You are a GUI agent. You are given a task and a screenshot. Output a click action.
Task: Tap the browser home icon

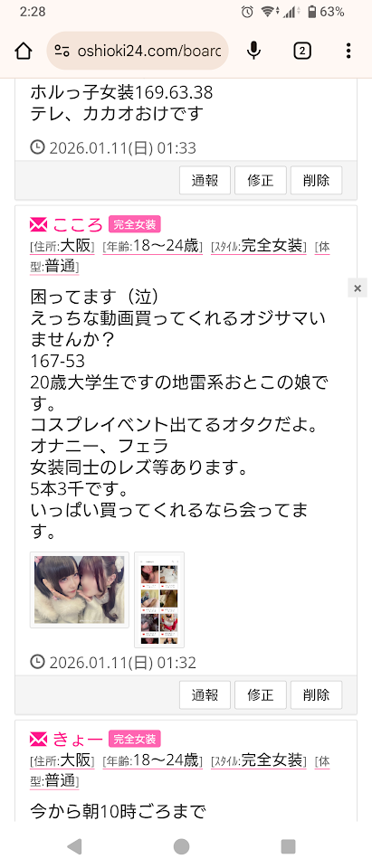coord(23,52)
